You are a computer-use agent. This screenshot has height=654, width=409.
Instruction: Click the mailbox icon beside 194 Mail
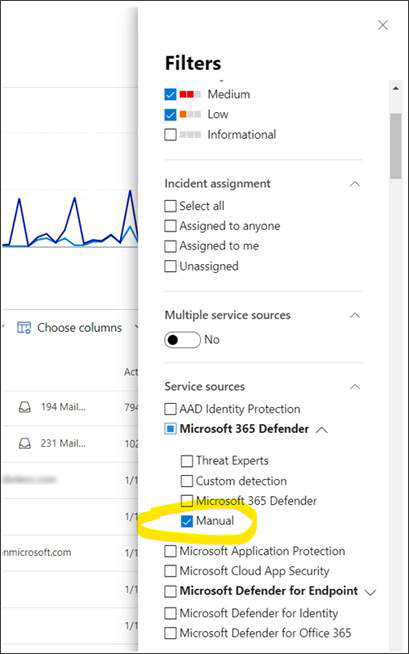click(x=25, y=407)
